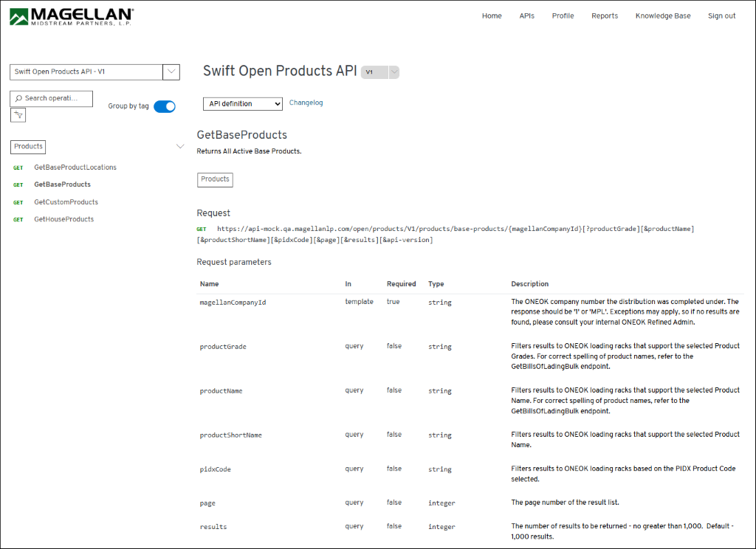Viewport: 756px width, 549px height.
Task: Open the V1 version dropdown
Action: pos(379,72)
